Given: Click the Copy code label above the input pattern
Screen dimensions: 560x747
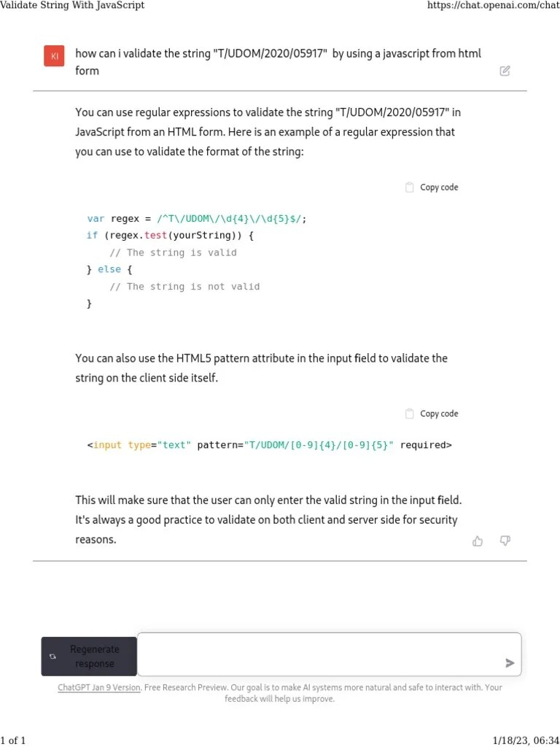Looking at the screenshot, I should click(x=438, y=413).
